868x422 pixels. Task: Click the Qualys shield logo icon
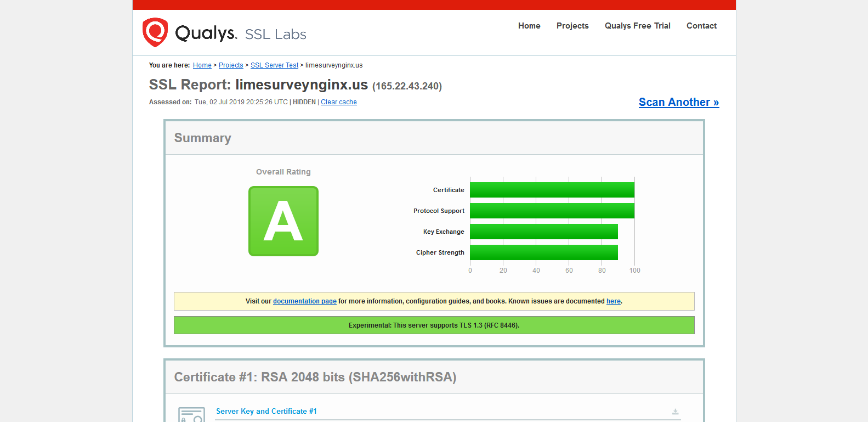point(155,32)
